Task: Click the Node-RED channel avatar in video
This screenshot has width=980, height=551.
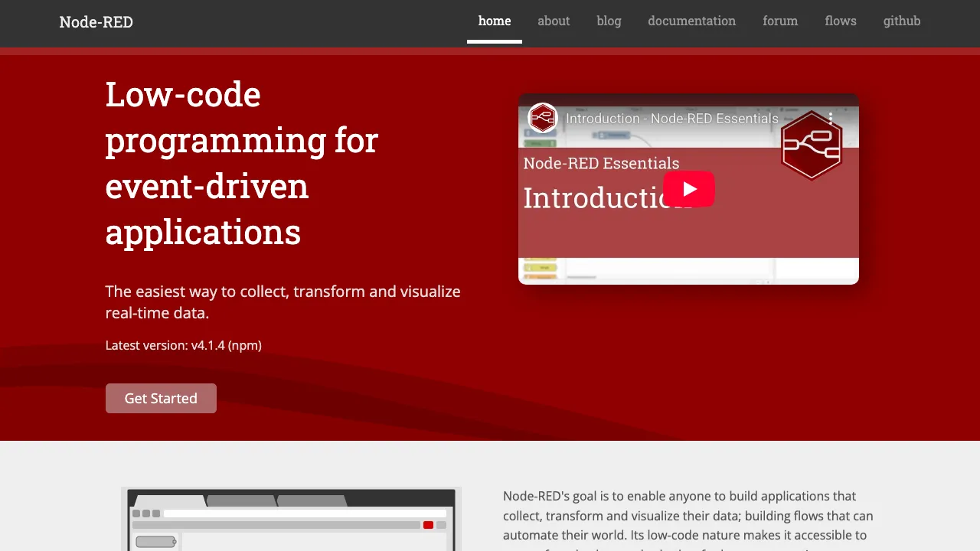Action: [543, 118]
